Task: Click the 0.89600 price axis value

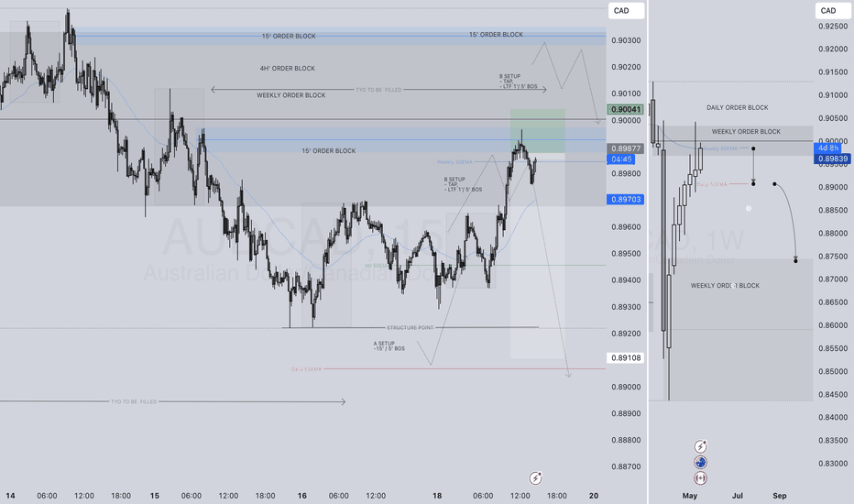Action: 626,227
